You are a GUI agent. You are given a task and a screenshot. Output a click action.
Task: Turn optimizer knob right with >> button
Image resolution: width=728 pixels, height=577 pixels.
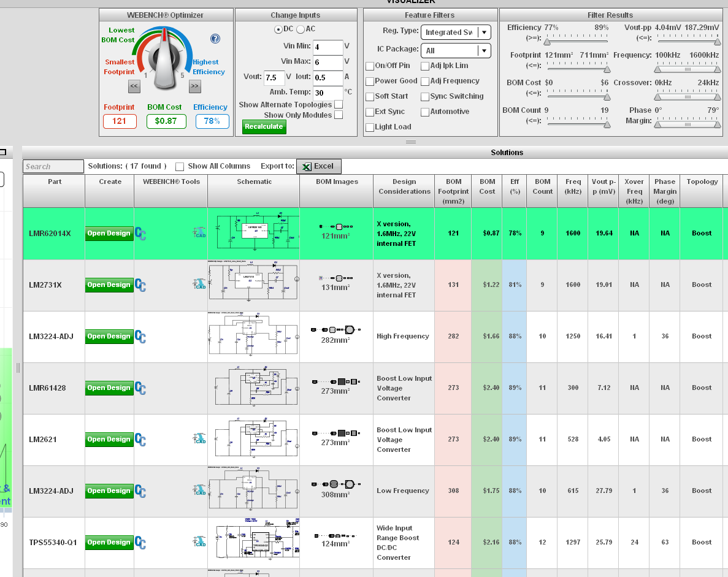194,86
